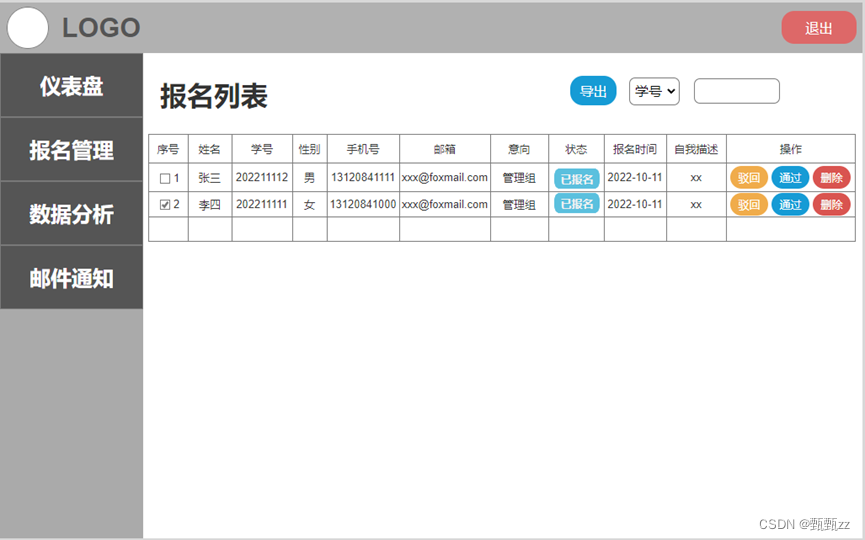865x540 pixels.
Task: Click student number 202211111
Action: (x=262, y=204)
